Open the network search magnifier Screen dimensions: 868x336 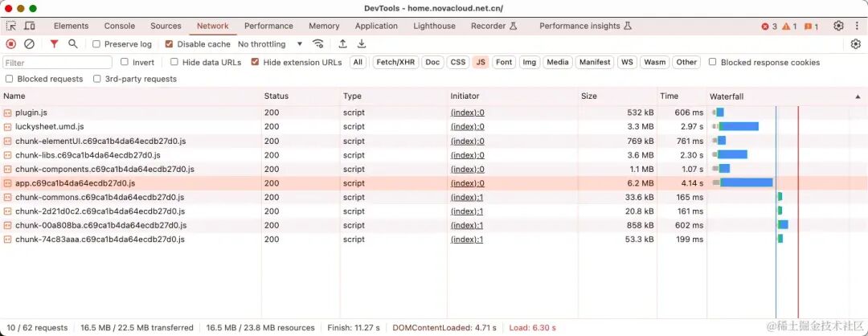(72, 43)
